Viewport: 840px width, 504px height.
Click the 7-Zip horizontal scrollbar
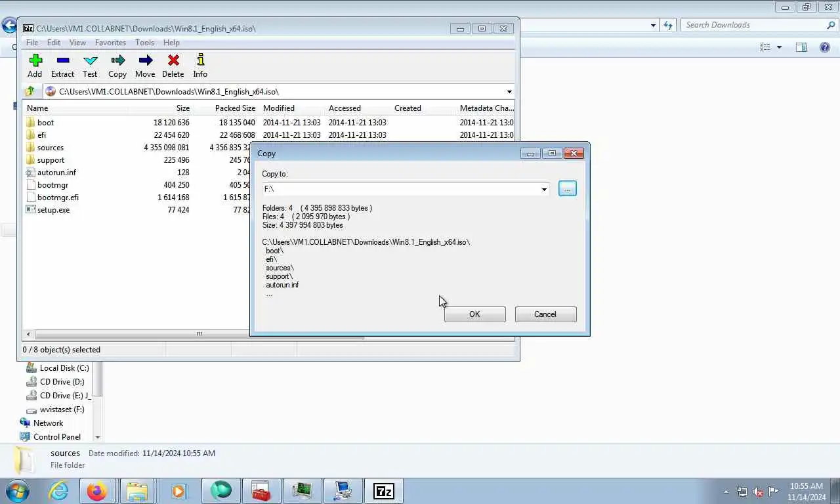(x=199, y=334)
